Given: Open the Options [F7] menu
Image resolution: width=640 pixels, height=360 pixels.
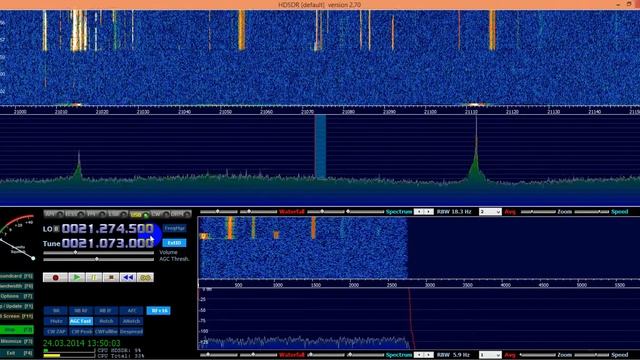Looking at the screenshot, I should tap(17, 296).
